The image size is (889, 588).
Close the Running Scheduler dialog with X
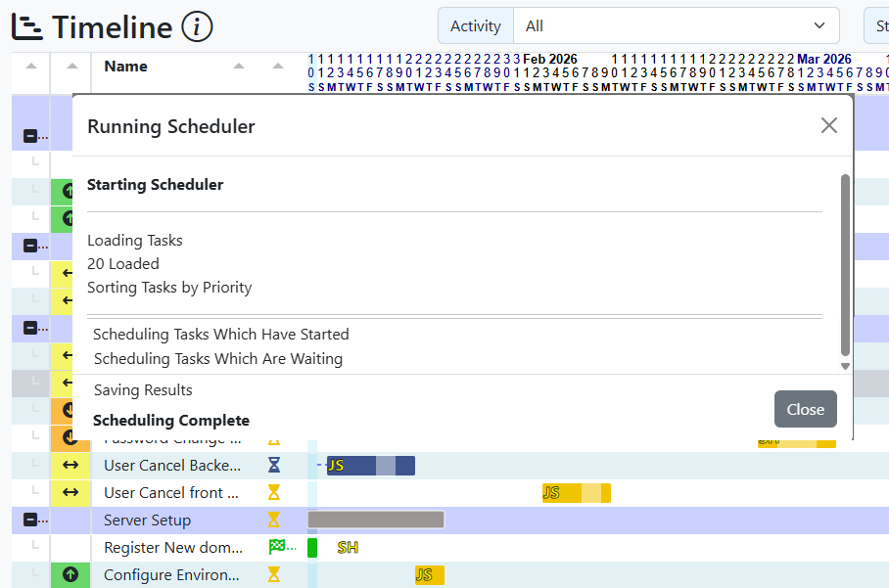(x=828, y=125)
